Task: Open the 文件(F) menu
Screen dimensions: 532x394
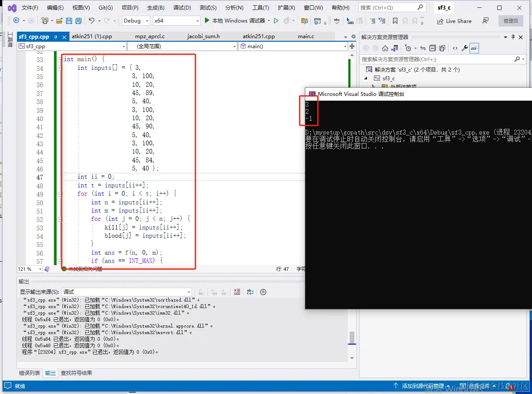Action: [x=30, y=8]
